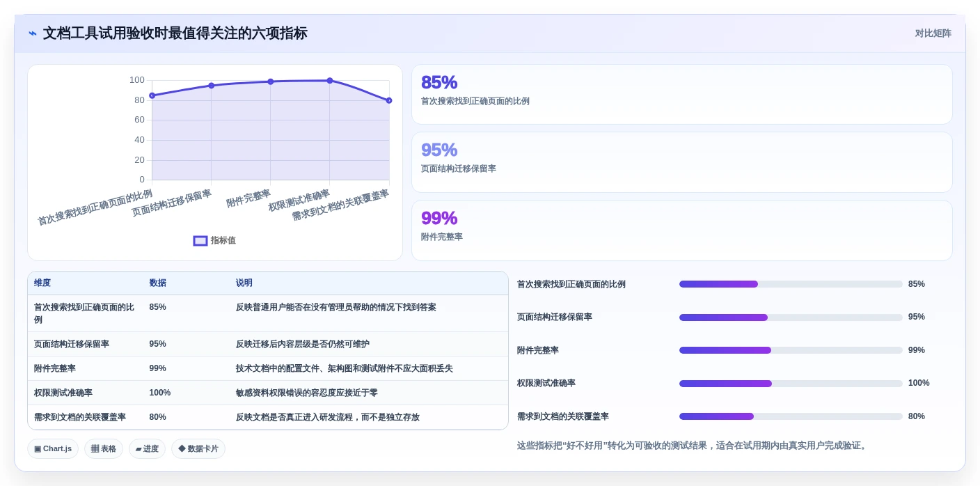Click the progress bar for 需求到文档的关联覆盖率
Image resolution: width=980 pixels, height=486 pixels.
791,416
